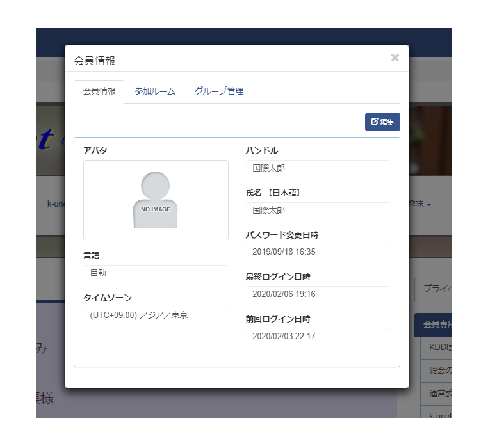Switch to the 参加ルーム tab
Viewport: 481px width, 448px height.
point(155,92)
